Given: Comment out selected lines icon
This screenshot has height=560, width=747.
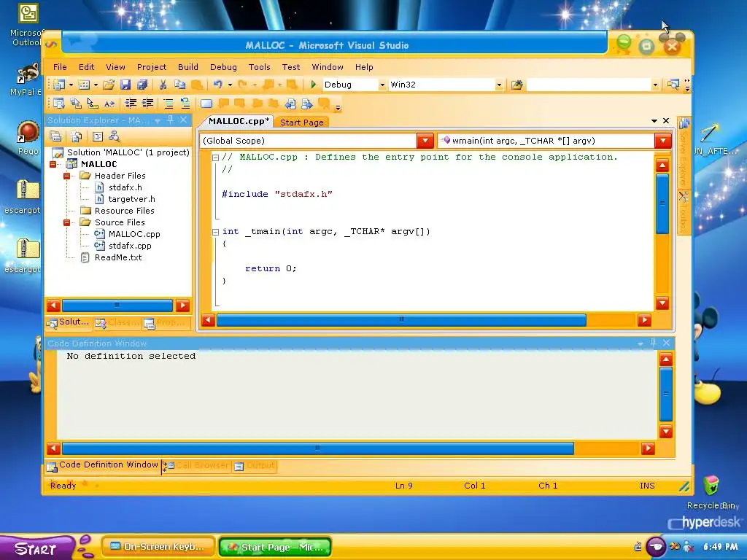Looking at the screenshot, I should (169, 104).
